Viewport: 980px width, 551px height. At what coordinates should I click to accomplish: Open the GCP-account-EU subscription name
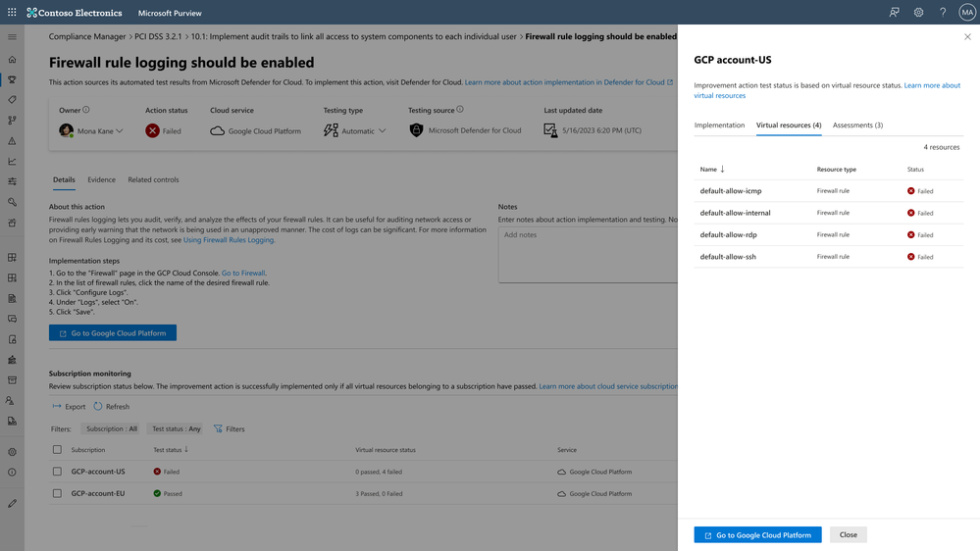point(98,493)
